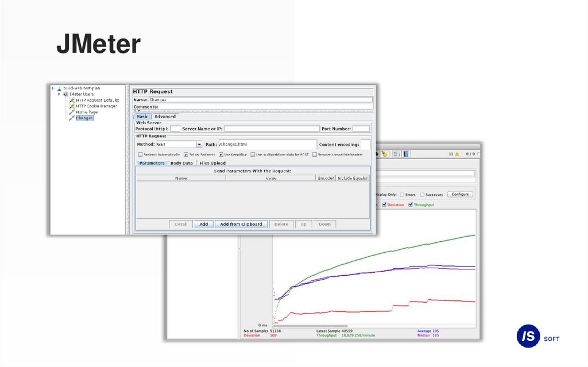Image resolution: width=588 pixels, height=367 pixels.
Task: Click the Add parameter button
Action: click(x=204, y=224)
